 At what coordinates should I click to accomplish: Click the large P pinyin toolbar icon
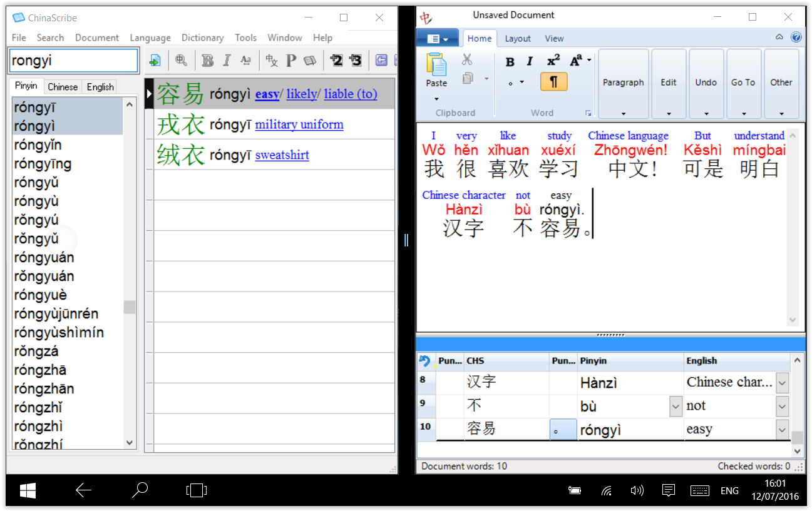click(x=290, y=61)
